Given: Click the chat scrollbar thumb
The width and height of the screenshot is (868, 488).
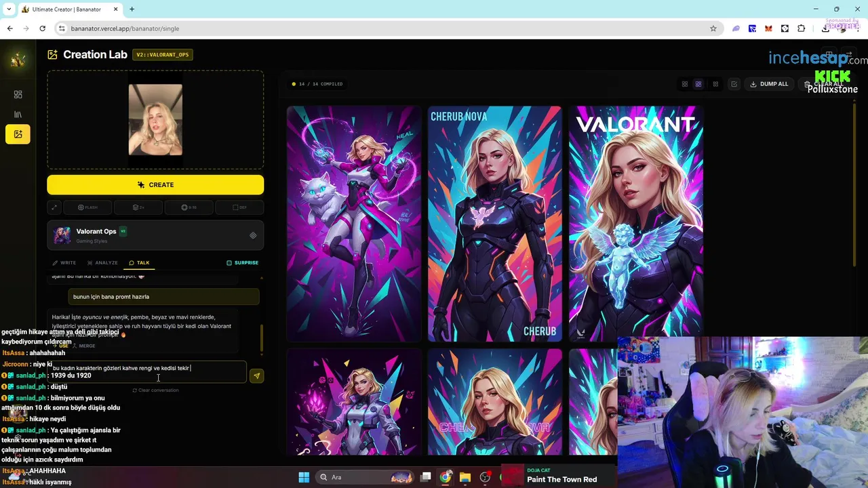Looking at the screenshot, I should [x=262, y=338].
